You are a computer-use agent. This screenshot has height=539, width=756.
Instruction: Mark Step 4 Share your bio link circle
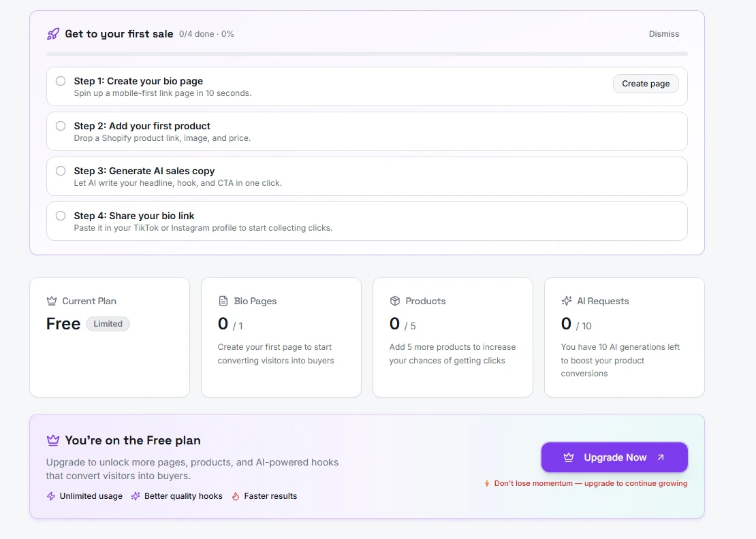[60, 215]
